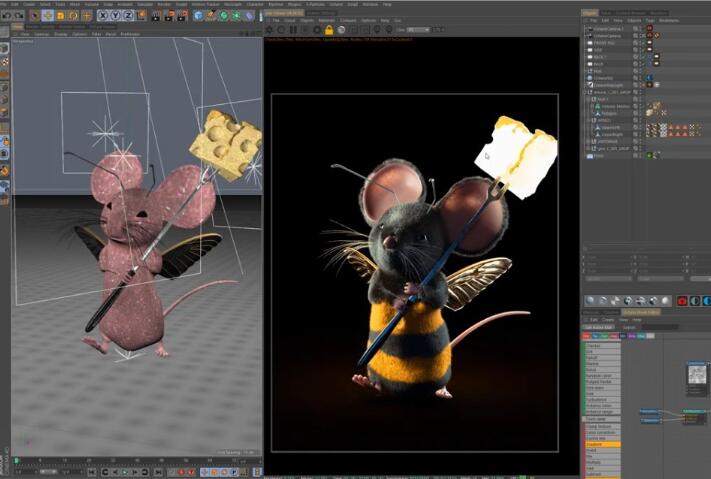Open Tags menu in Object Manager
This screenshot has height=479, width=711.
point(650,20)
